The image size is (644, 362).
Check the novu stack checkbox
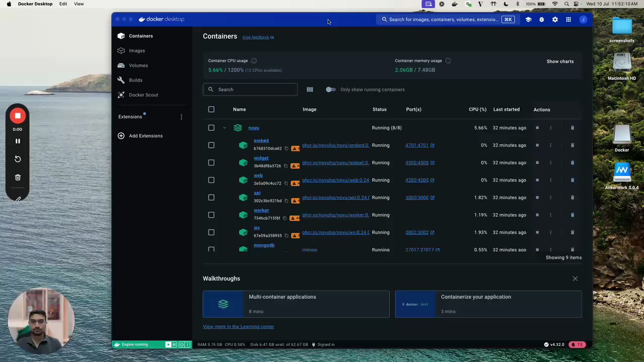point(211,128)
